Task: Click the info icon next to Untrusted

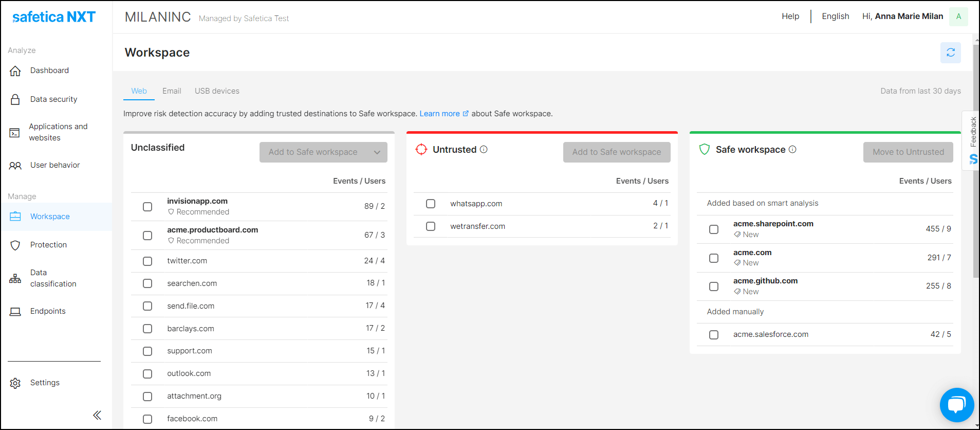Action: click(x=484, y=149)
